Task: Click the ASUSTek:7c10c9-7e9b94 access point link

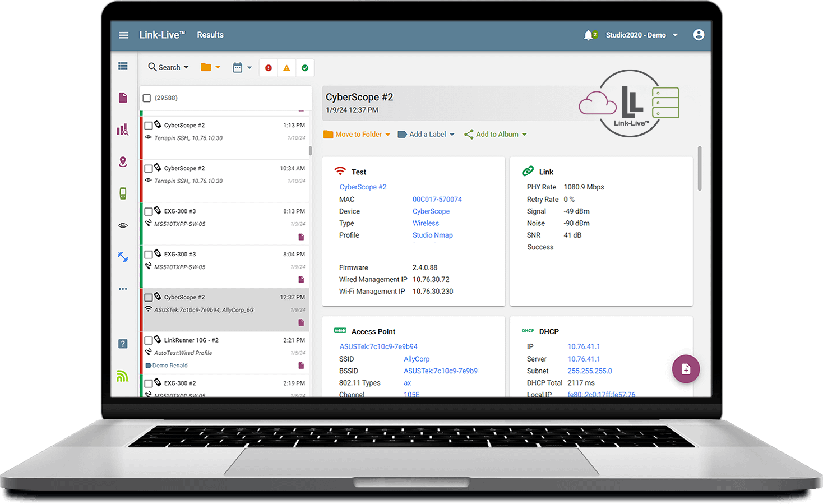Action: (378, 346)
